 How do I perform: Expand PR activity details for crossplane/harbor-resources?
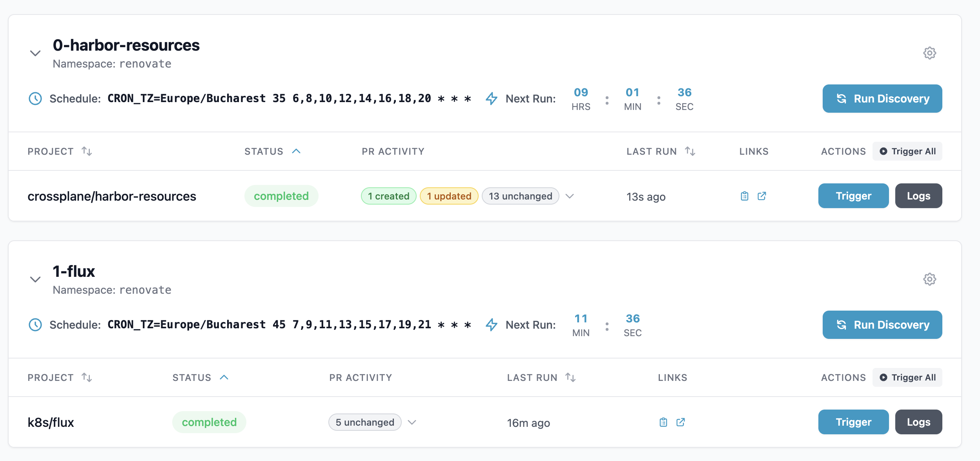coord(570,196)
